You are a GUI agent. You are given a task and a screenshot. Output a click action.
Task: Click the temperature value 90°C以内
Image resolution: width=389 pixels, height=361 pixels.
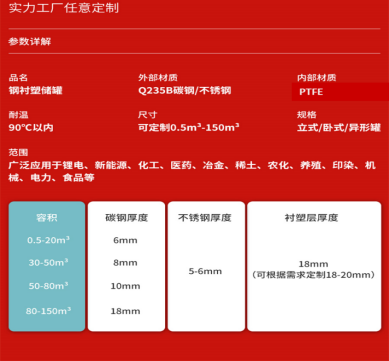[31, 128]
